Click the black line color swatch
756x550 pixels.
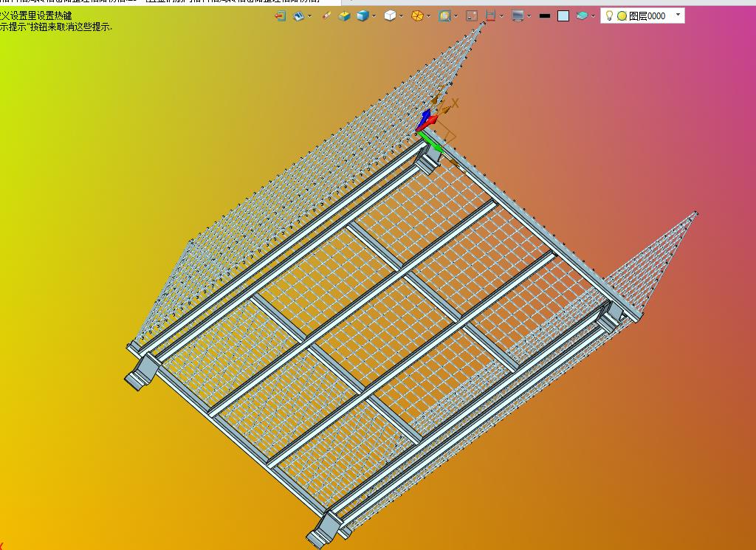pos(545,16)
